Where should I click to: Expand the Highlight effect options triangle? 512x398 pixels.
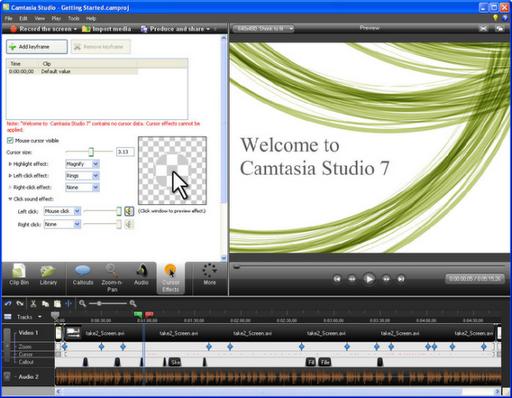[10, 164]
